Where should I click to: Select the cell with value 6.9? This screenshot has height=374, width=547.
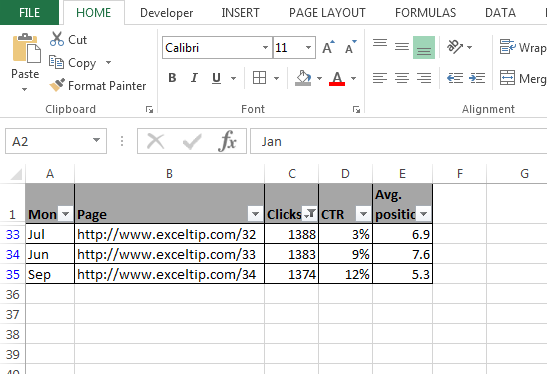point(403,234)
